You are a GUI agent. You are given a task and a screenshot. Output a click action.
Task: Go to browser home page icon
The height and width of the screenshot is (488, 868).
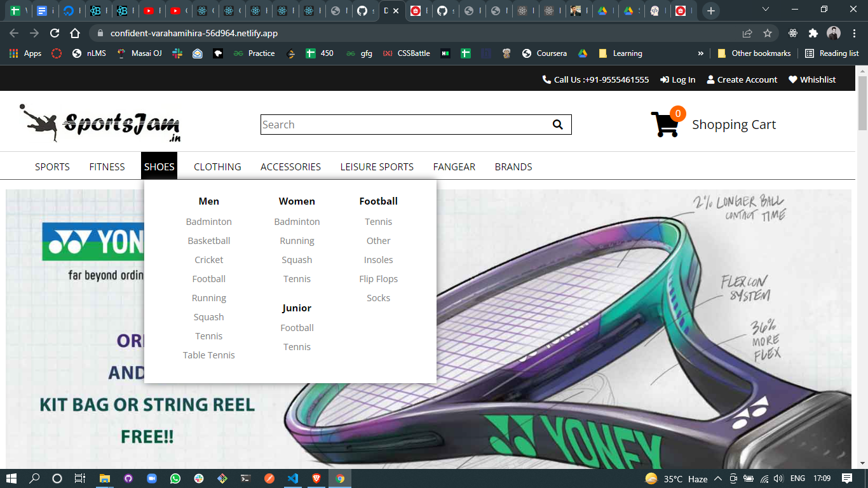pos(75,33)
